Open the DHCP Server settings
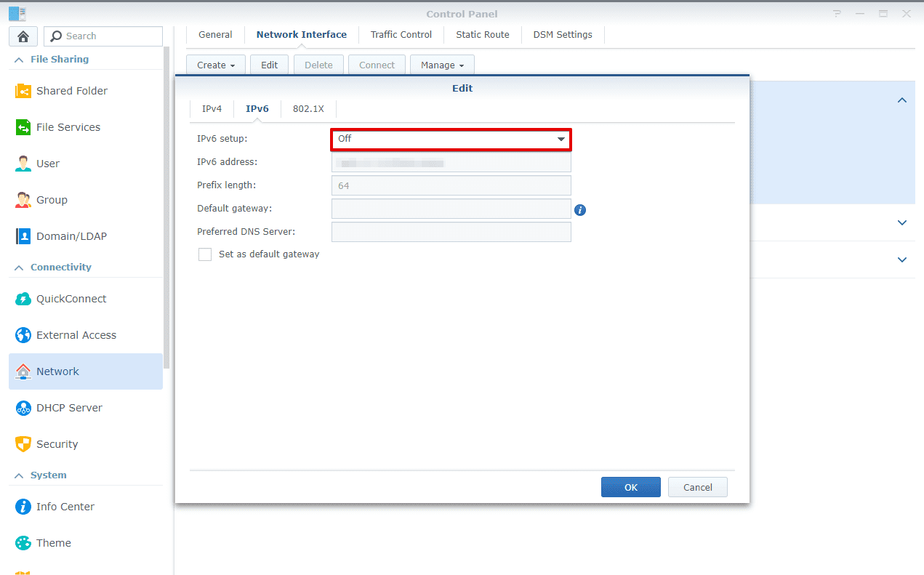Screen dimensions: 924x575 [70, 407]
